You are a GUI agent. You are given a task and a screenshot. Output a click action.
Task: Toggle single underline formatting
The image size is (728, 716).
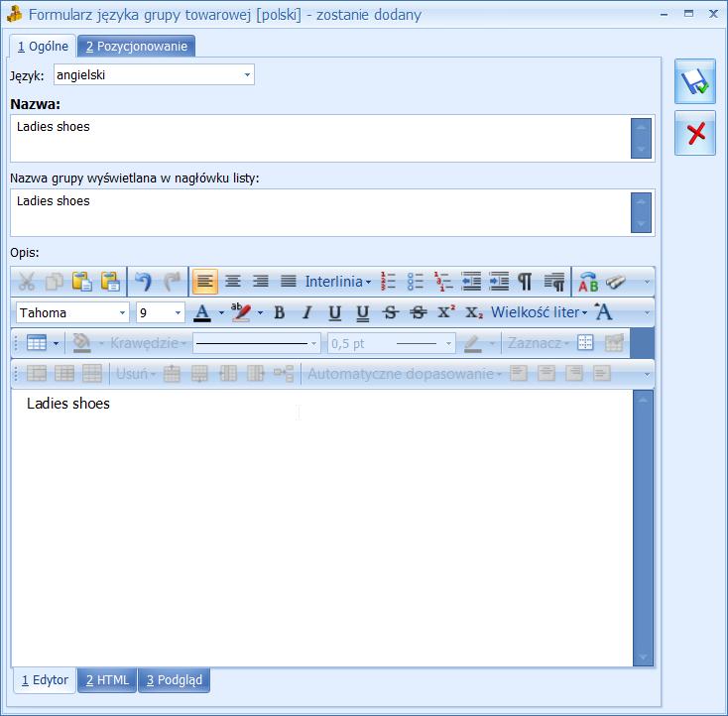335,312
